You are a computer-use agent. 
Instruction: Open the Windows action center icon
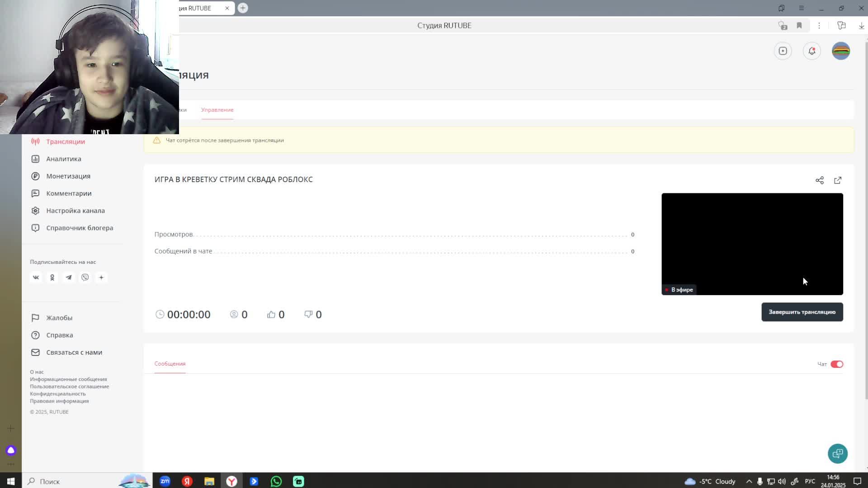(x=857, y=481)
